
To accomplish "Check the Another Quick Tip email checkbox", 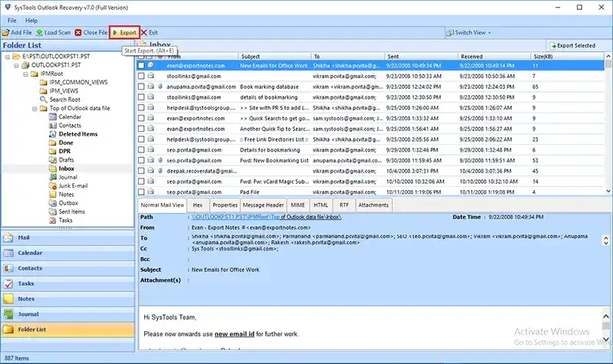I will (141, 129).
